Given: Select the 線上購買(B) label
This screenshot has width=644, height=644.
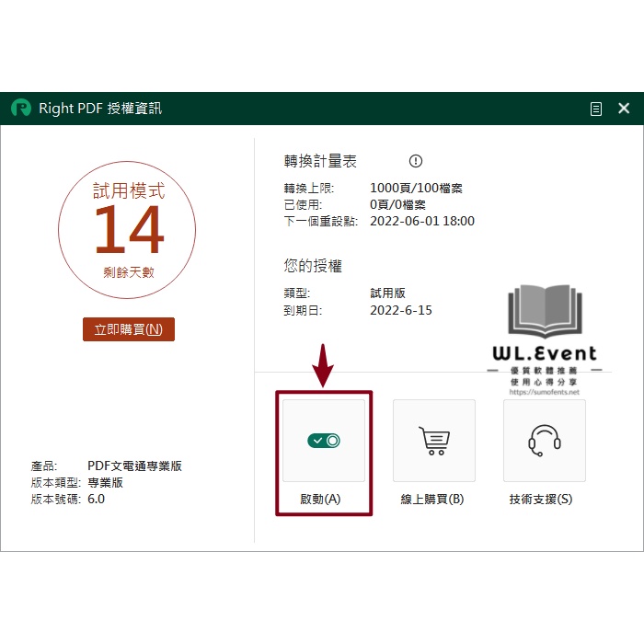Looking at the screenshot, I should 432,499.
